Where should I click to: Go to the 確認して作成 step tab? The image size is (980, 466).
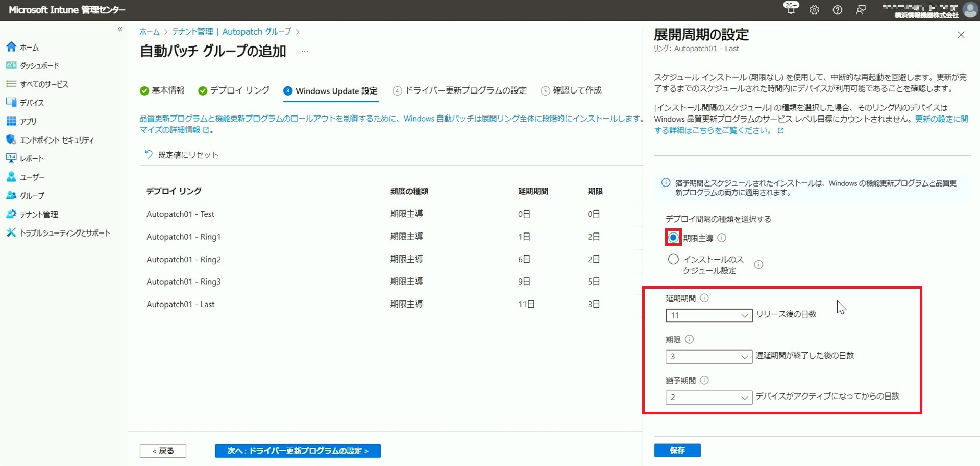571,90
